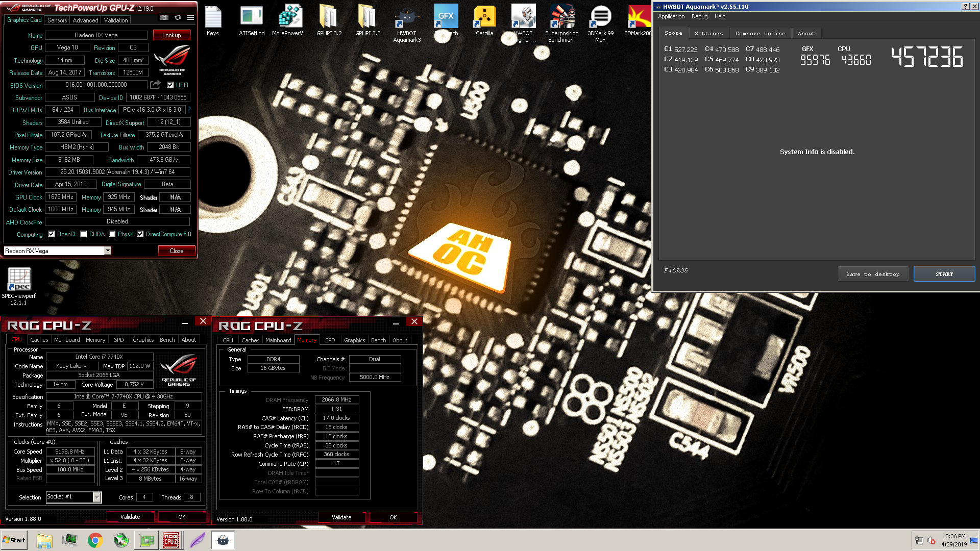
Task: Expand the Socket #1 selection dropdown
Action: (x=96, y=497)
